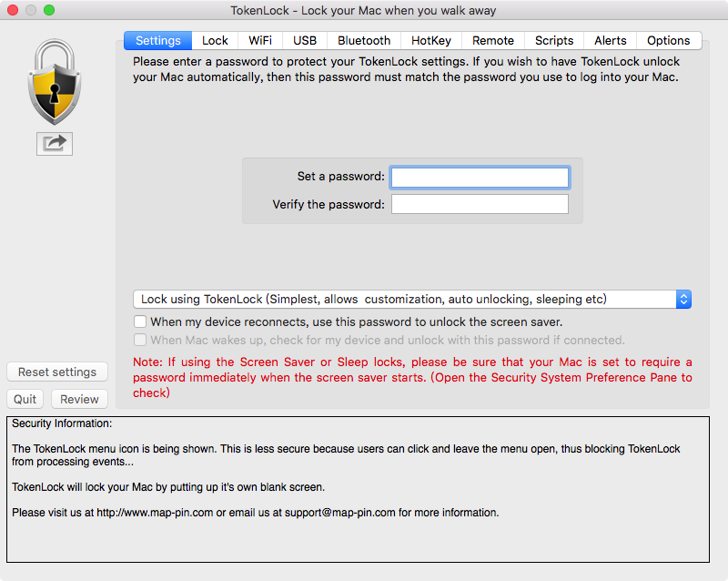Click the Review button

(x=79, y=399)
